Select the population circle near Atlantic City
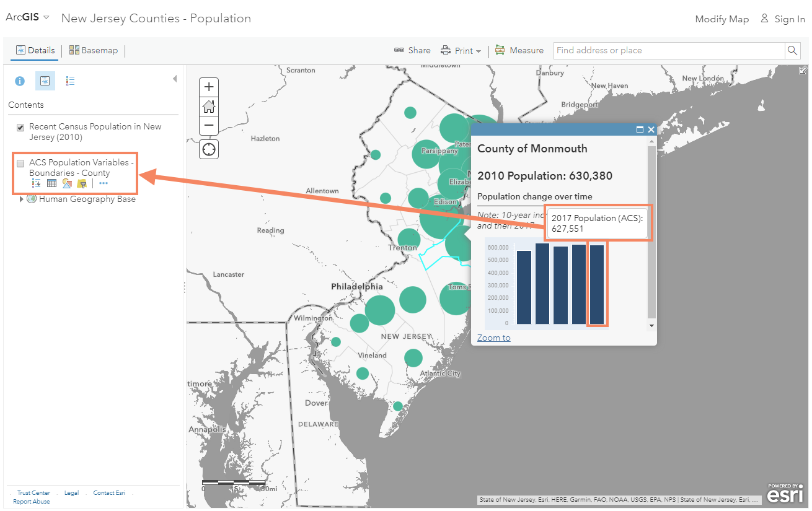Image resolution: width=812 pixels, height=511 pixels. tap(413, 358)
